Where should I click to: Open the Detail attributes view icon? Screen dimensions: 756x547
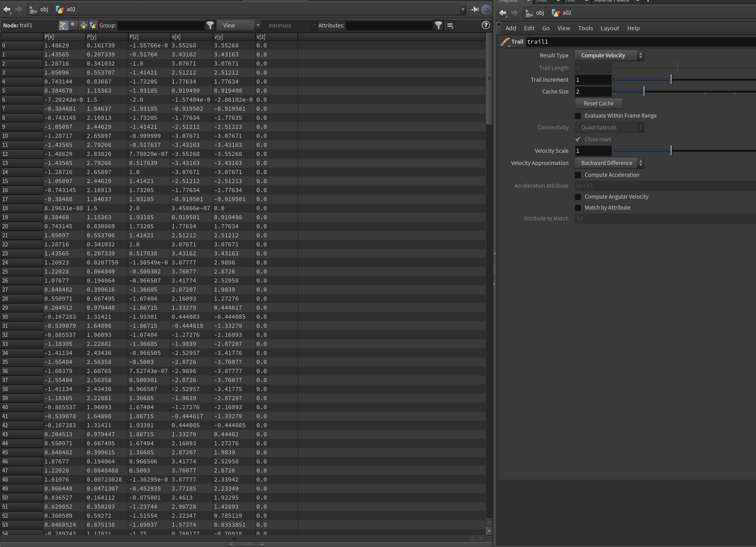click(94, 25)
